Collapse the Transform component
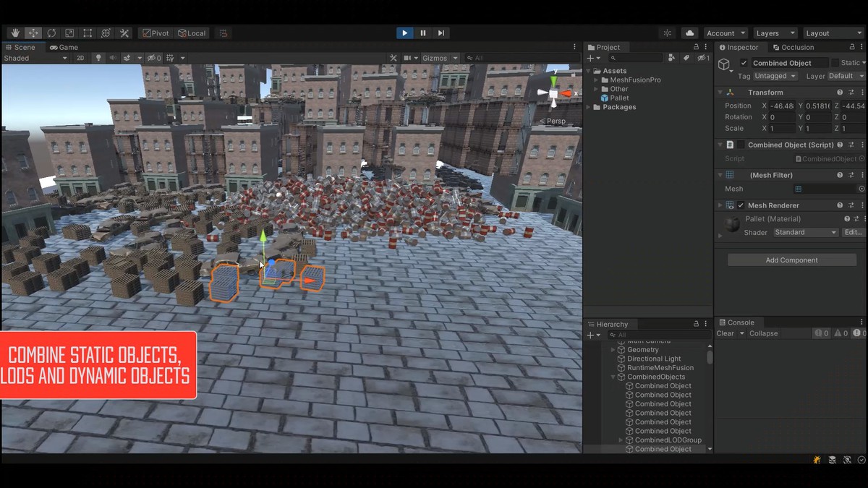Image resolution: width=868 pixels, height=488 pixels. (720, 93)
